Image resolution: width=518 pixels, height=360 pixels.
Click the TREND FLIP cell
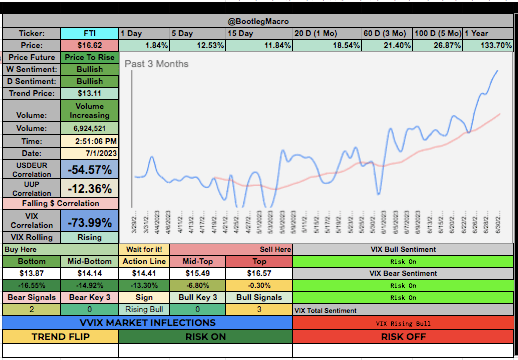click(60, 337)
